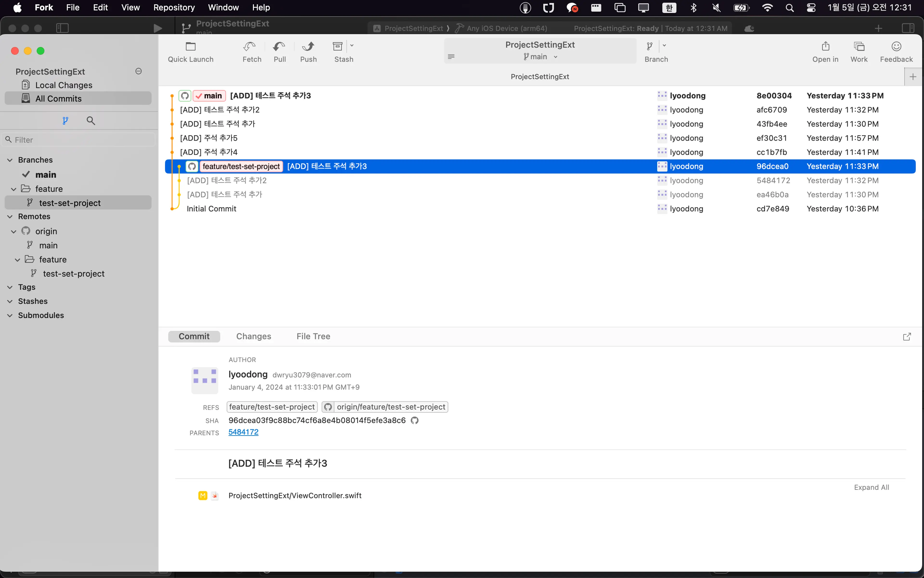
Task: Collapse the origin remote
Action: click(14, 232)
